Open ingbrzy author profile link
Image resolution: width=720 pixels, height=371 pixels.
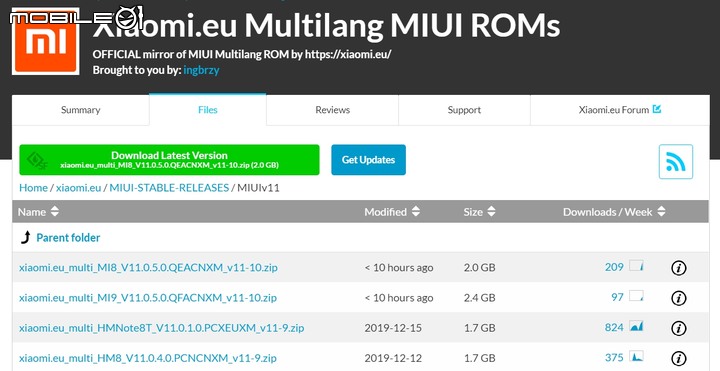coord(201,70)
